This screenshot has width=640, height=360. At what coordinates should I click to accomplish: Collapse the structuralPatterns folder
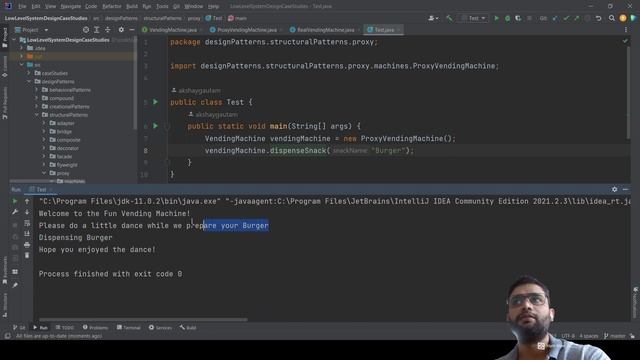point(36,115)
